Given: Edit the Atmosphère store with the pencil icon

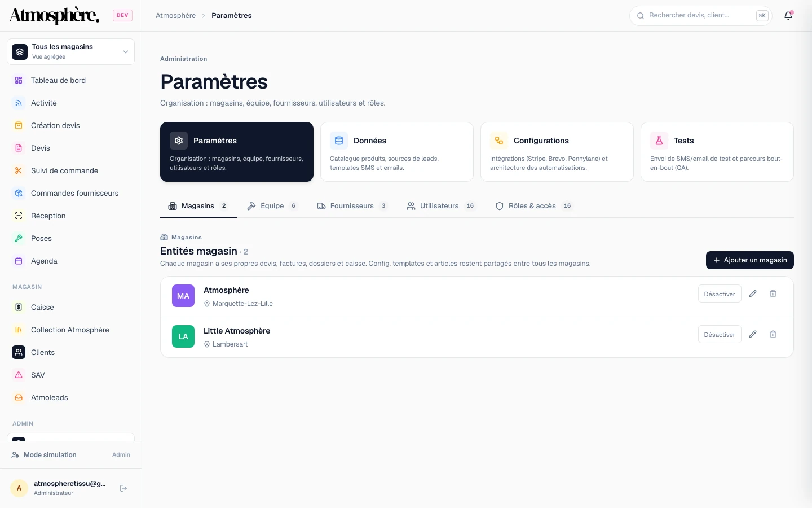Looking at the screenshot, I should click(x=753, y=294).
